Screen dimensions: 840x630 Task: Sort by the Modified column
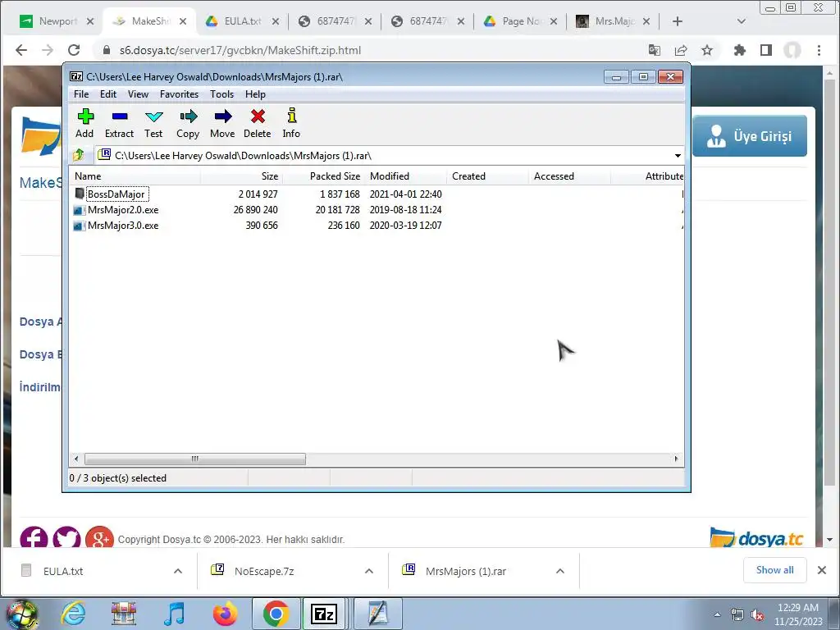coord(405,176)
